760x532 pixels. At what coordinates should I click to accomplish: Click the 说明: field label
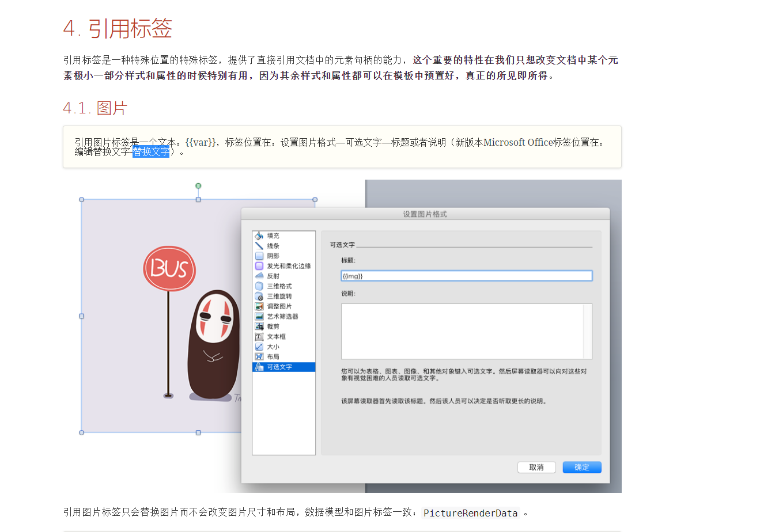(348, 294)
